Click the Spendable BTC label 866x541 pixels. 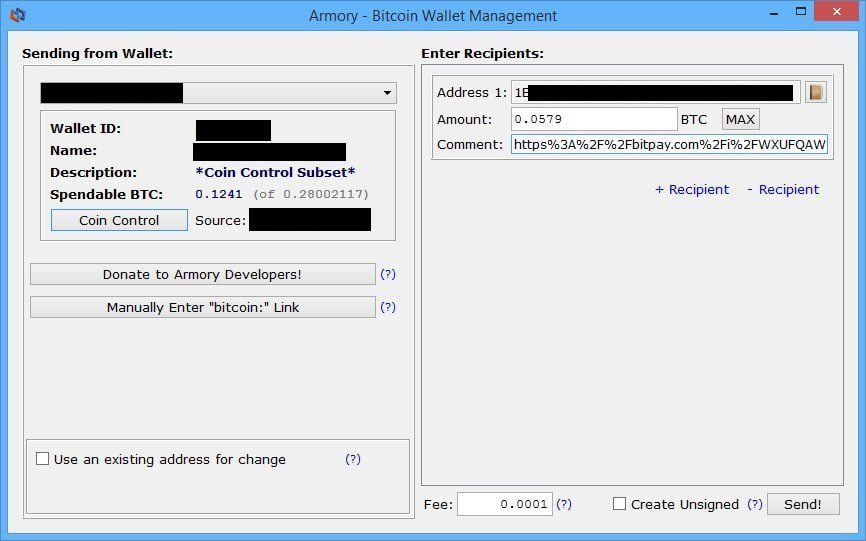(107, 195)
